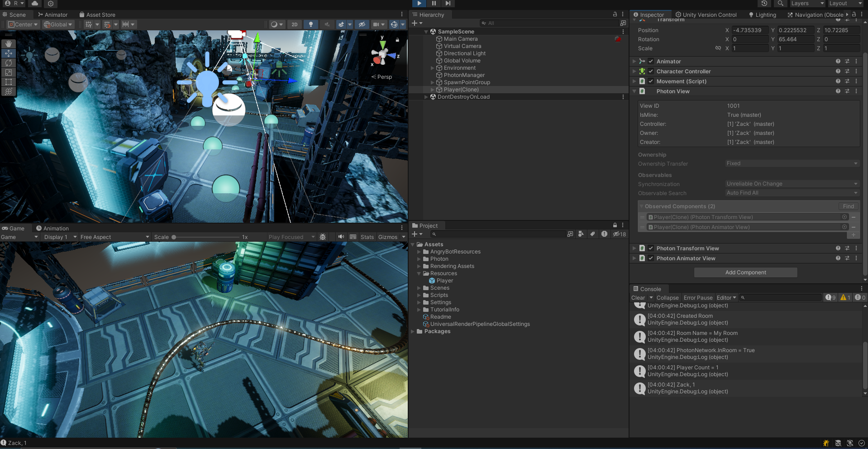Disable the Photon Animator View checkbox
The image size is (868, 449).
coord(651,258)
